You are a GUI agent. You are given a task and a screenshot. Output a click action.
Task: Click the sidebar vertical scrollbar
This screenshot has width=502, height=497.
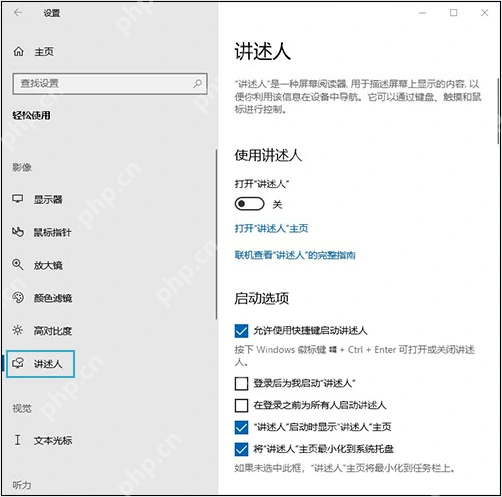click(216, 234)
